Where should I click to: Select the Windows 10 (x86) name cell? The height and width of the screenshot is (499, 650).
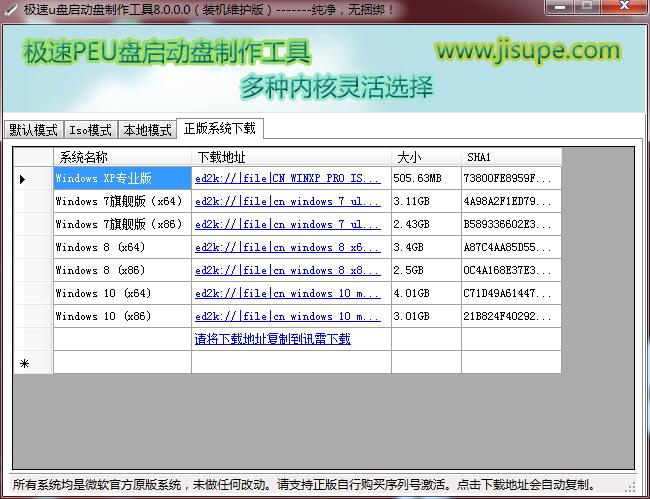122,316
